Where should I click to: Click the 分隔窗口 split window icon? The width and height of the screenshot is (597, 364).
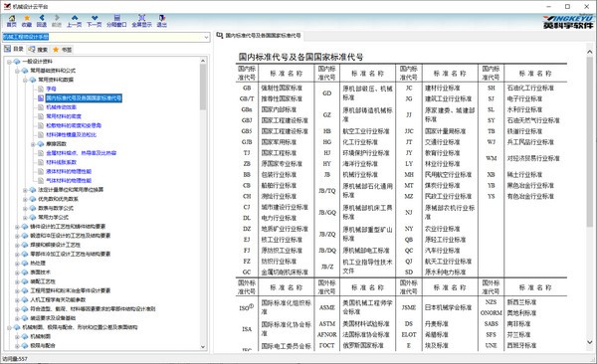pos(116,21)
